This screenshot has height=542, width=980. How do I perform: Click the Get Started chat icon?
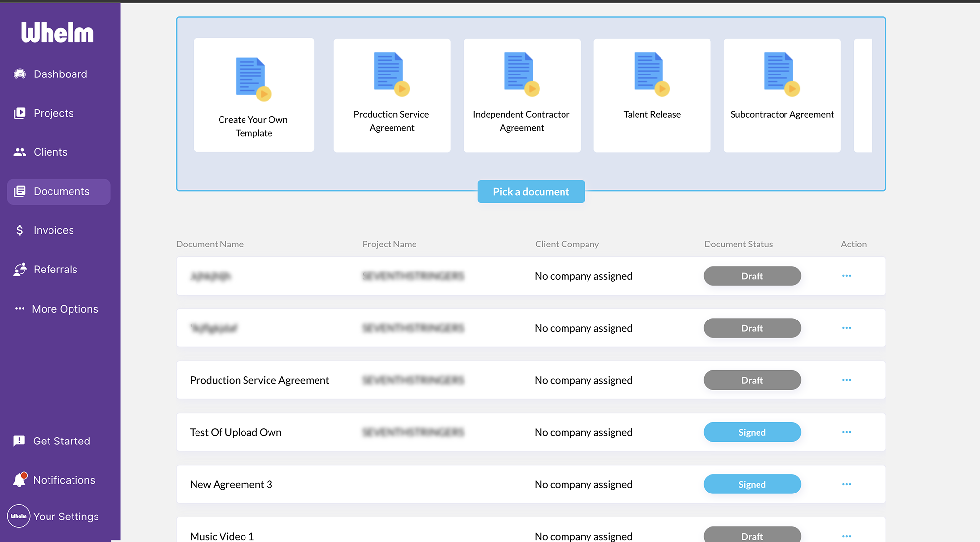pos(20,441)
